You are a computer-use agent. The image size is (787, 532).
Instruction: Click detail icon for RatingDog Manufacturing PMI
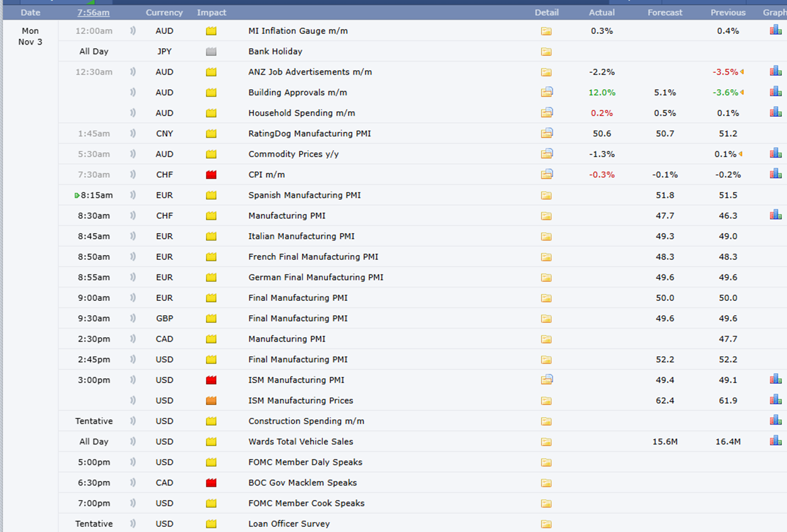tap(546, 133)
